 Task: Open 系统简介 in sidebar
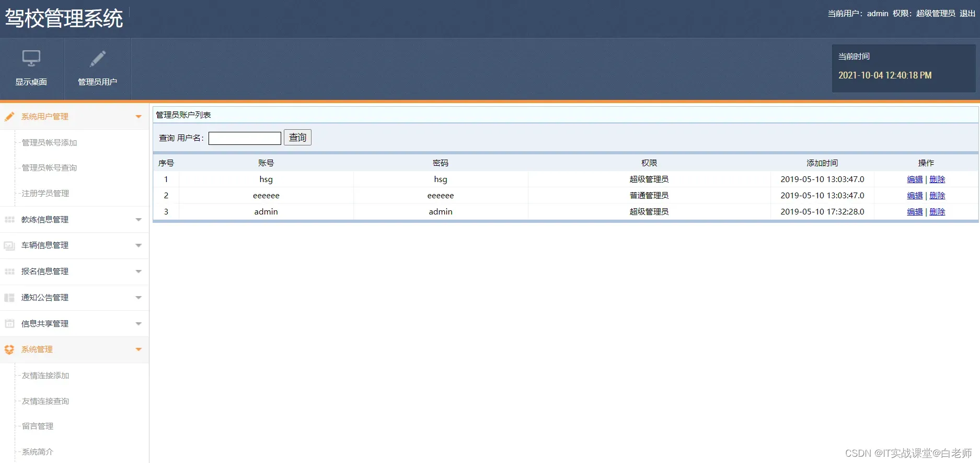pos(38,452)
